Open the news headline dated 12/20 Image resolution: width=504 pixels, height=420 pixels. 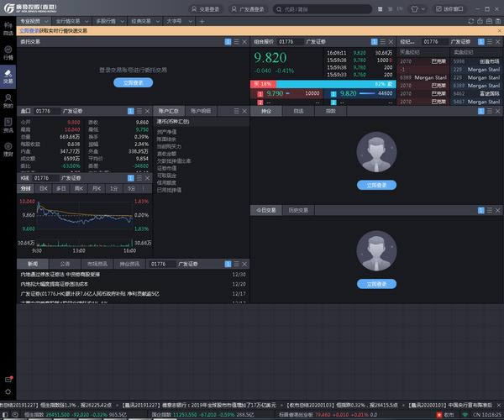(133, 284)
